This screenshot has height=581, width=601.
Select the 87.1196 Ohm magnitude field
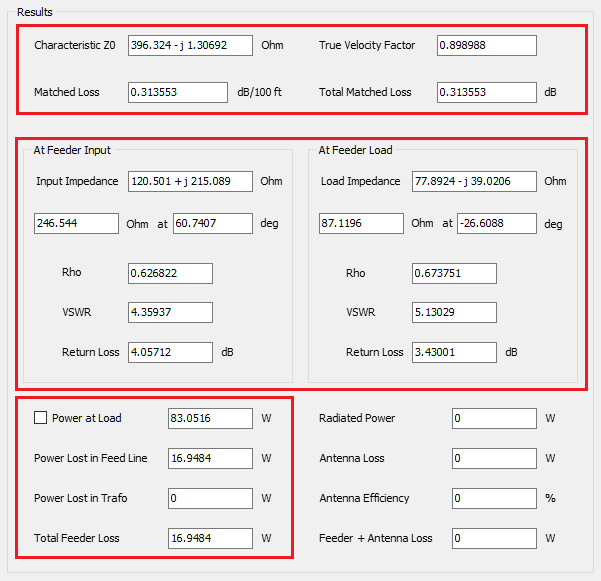(x=361, y=223)
